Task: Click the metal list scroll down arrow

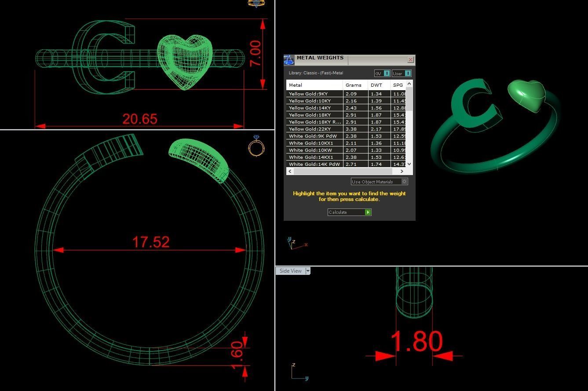Action: (409, 164)
